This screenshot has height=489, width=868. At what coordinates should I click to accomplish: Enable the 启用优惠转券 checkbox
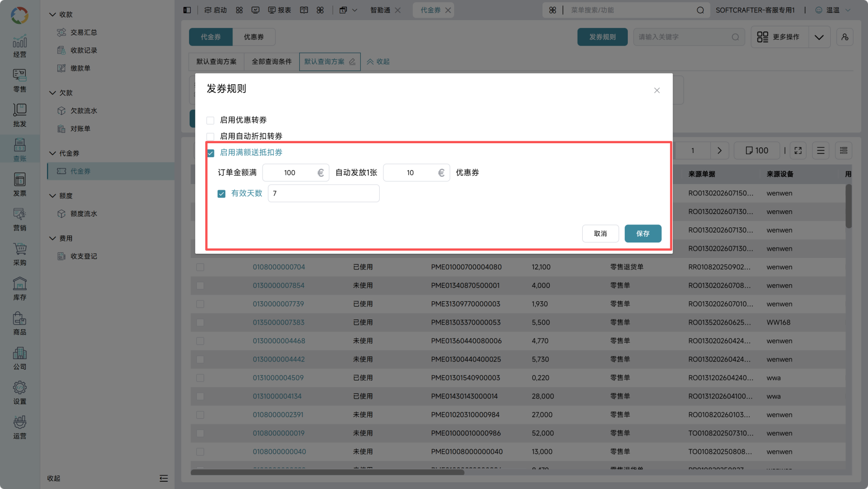tap(210, 120)
